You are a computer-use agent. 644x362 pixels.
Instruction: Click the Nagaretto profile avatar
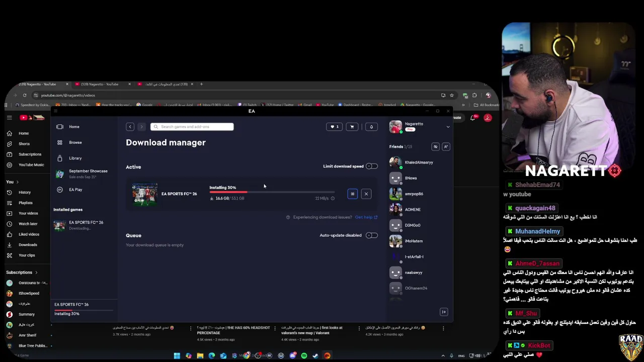point(395,127)
